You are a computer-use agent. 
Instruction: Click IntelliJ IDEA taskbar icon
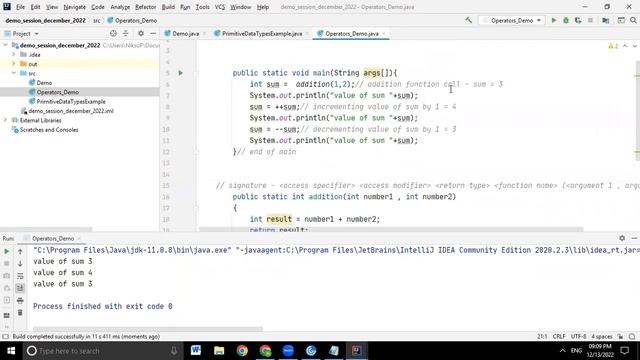click(x=357, y=350)
